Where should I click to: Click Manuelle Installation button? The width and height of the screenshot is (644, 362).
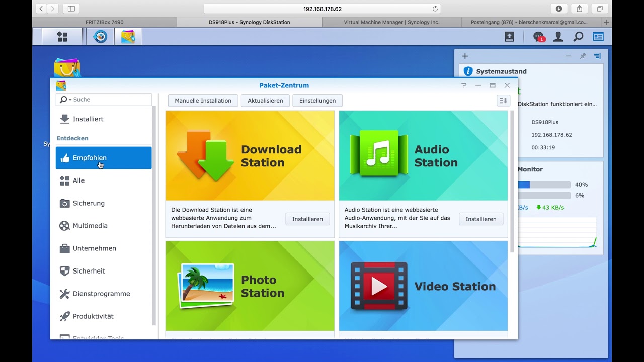pos(203,101)
